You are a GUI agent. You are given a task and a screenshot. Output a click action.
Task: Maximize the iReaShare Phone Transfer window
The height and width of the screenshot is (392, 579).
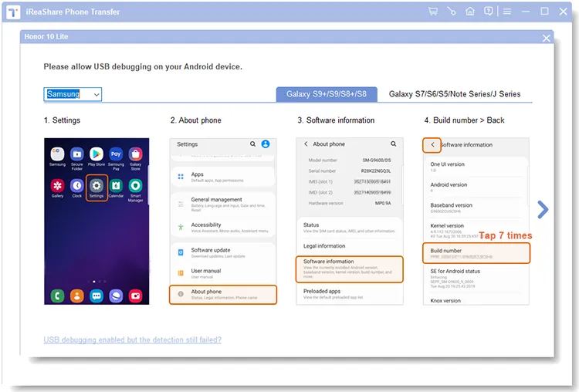pyautogui.click(x=544, y=12)
